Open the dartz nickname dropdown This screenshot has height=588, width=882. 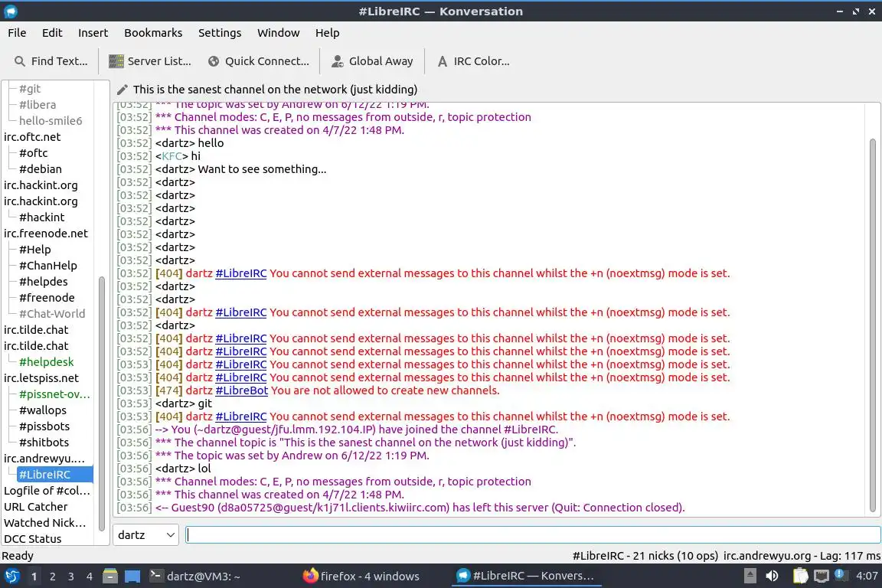pyautogui.click(x=145, y=534)
